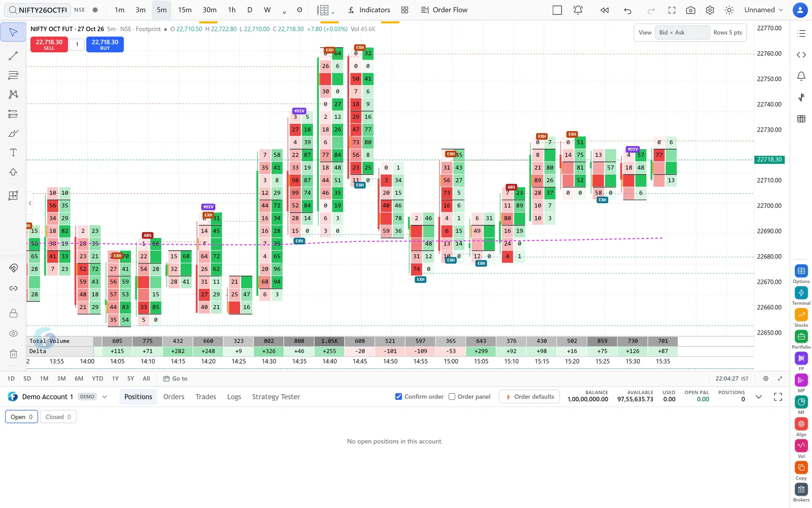Open the layout grid selector icon

click(x=405, y=10)
